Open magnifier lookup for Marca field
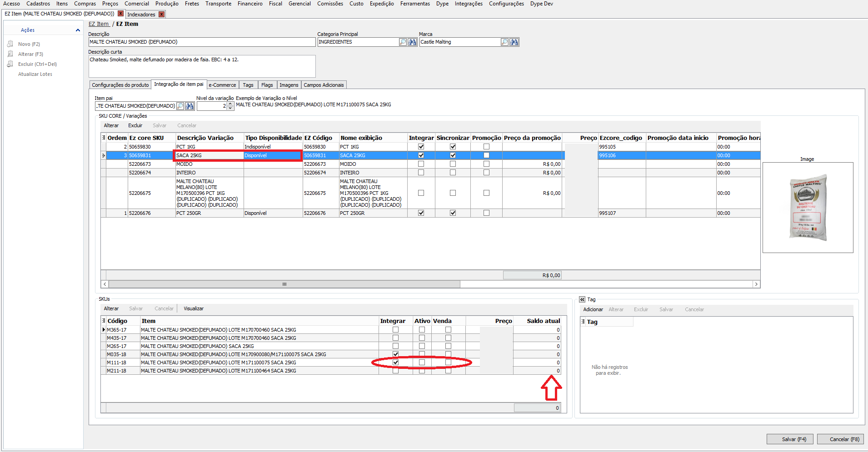The height and width of the screenshot is (452, 868). (x=504, y=42)
